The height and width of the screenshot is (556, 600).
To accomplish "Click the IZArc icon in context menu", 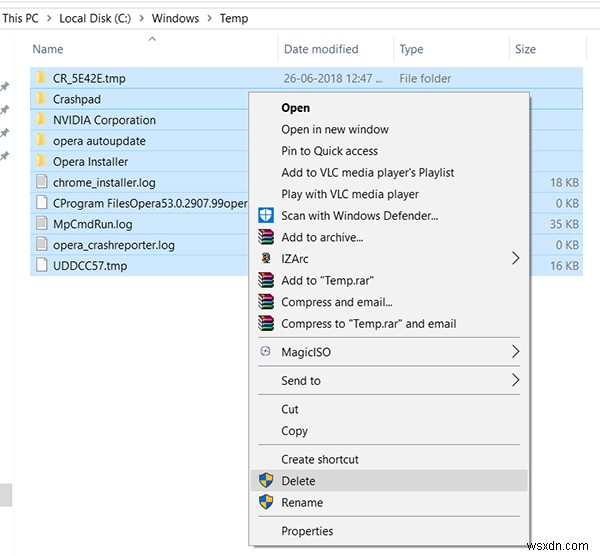I will (265, 259).
